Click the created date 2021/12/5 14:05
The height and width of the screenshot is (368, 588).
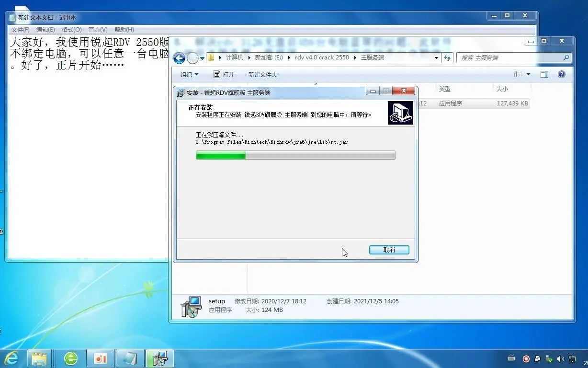pos(376,301)
